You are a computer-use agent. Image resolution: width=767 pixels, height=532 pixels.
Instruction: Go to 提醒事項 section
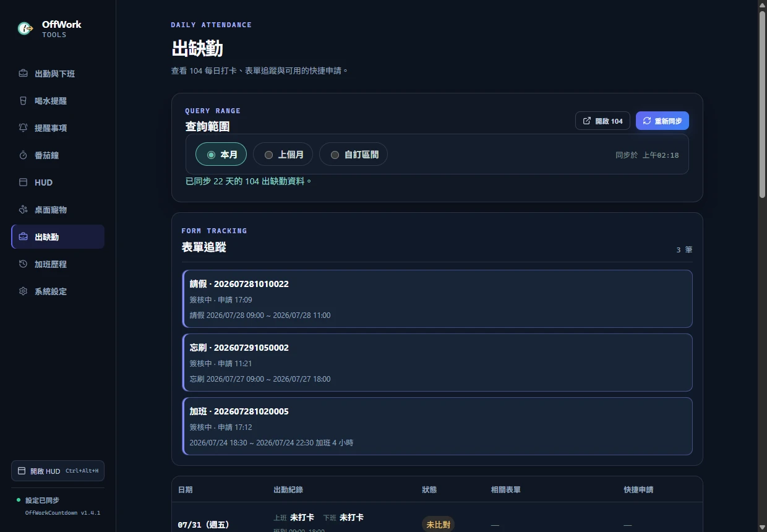coord(58,128)
